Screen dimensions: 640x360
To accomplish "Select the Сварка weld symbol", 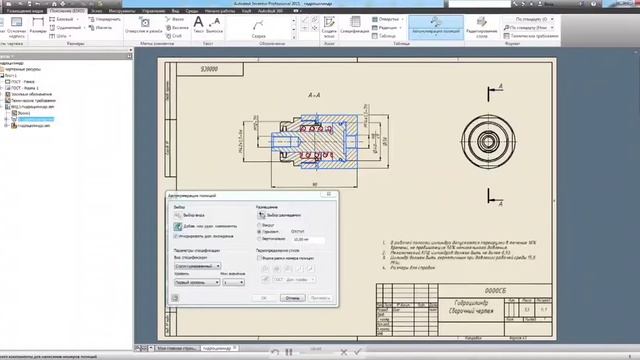I will point(258,29).
